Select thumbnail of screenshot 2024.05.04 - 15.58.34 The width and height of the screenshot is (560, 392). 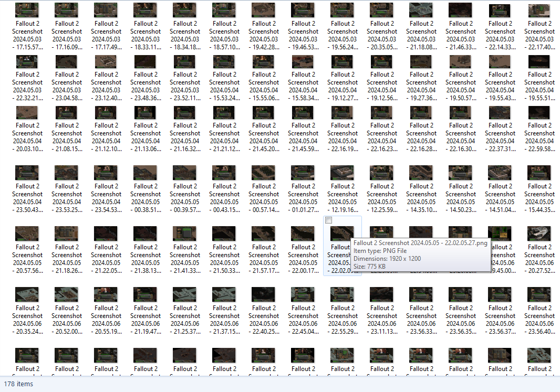click(x=303, y=61)
